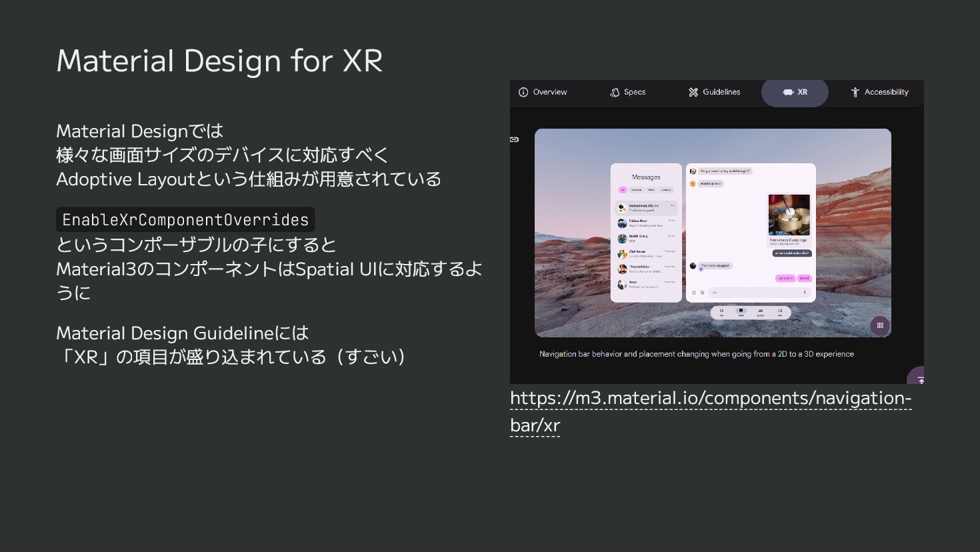980x552 pixels.
Task: Click the Accessibility person icon
Action: click(x=855, y=92)
